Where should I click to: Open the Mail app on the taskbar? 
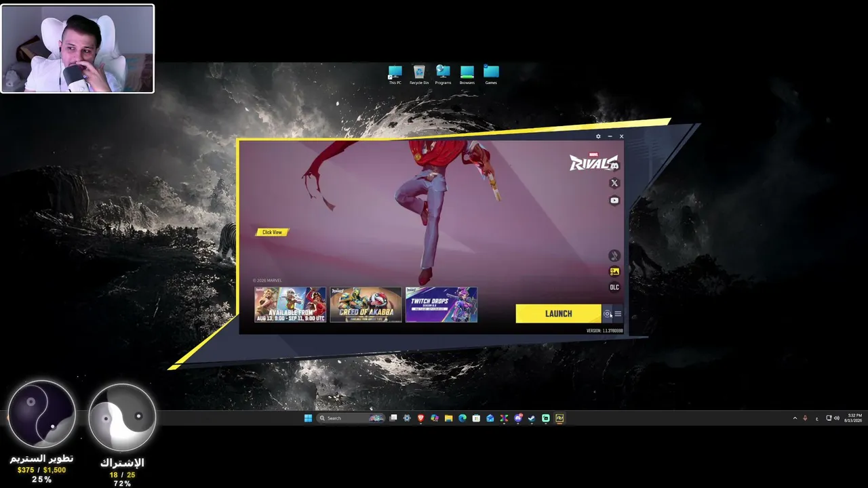pos(490,418)
